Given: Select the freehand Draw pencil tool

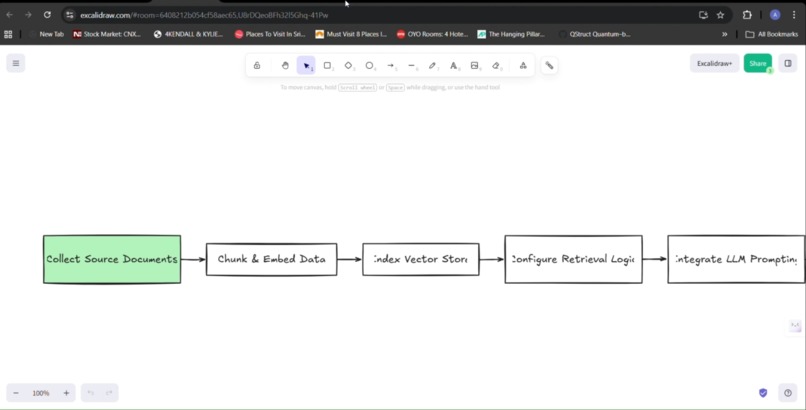Looking at the screenshot, I should pos(433,65).
